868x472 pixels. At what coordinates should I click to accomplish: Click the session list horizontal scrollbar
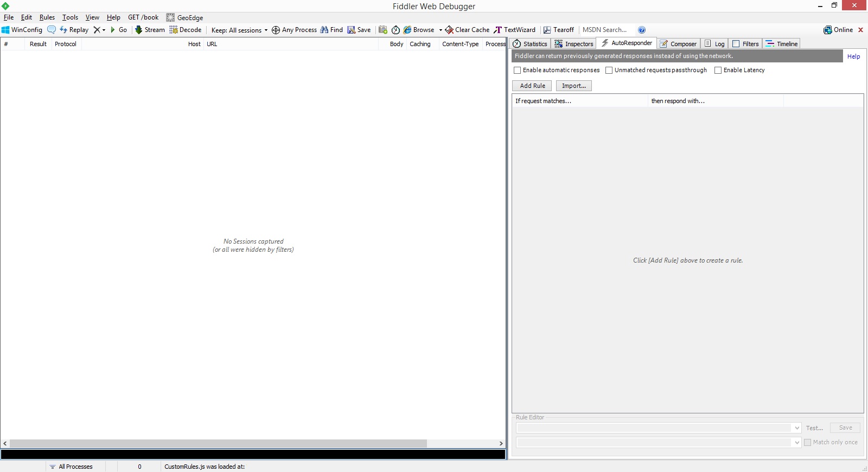tap(218, 443)
